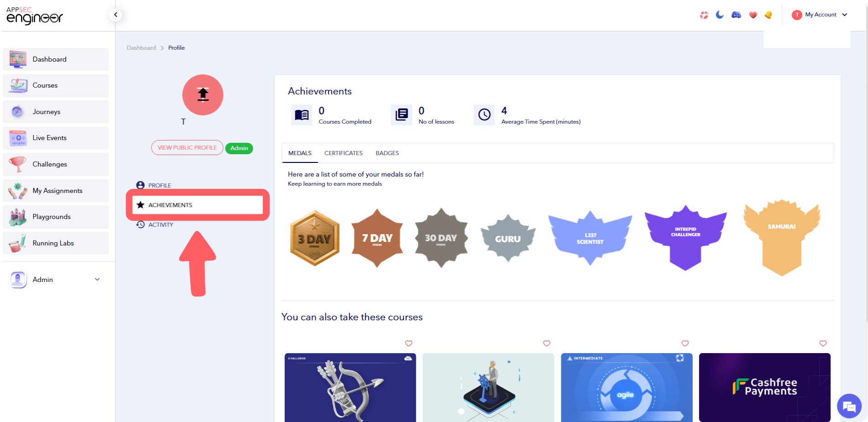Image resolution: width=868 pixels, height=422 pixels.
Task: Collapse the sidebar with arrow button
Action: pyautogui.click(x=116, y=15)
